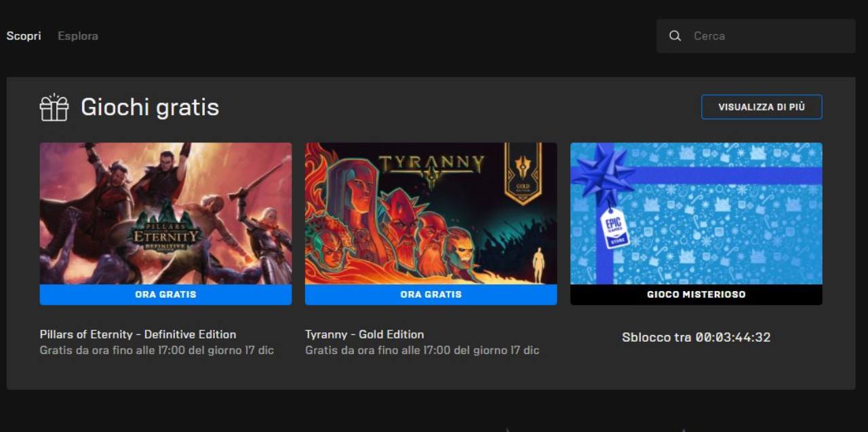
Task: Click the GIOCO MISTERIOSO label bar
Action: [696, 294]
